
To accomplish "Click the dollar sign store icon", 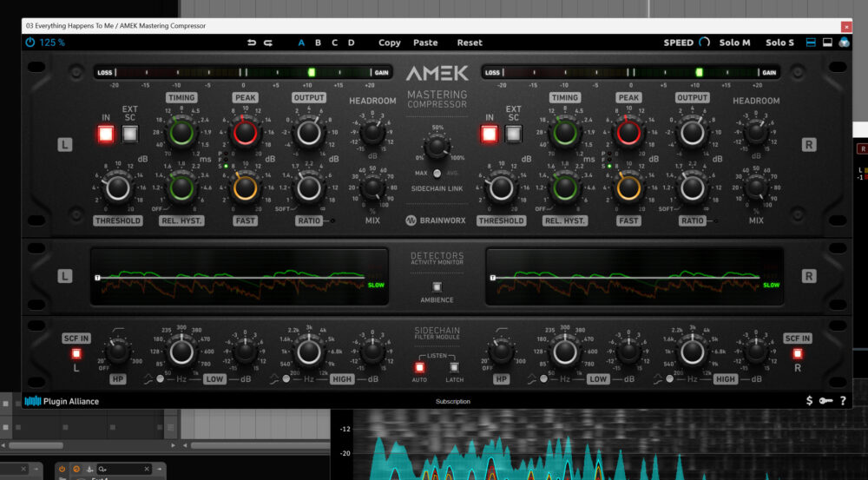I will pos(809,401).
